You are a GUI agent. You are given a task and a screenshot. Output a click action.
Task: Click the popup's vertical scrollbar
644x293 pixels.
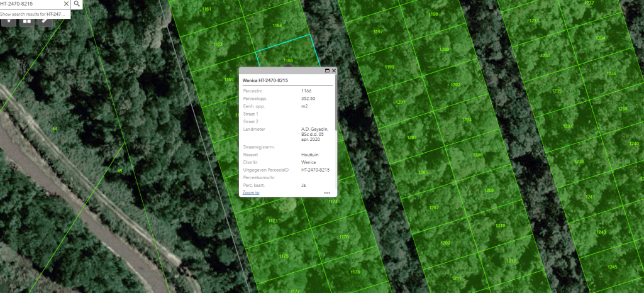pos(336,101)
